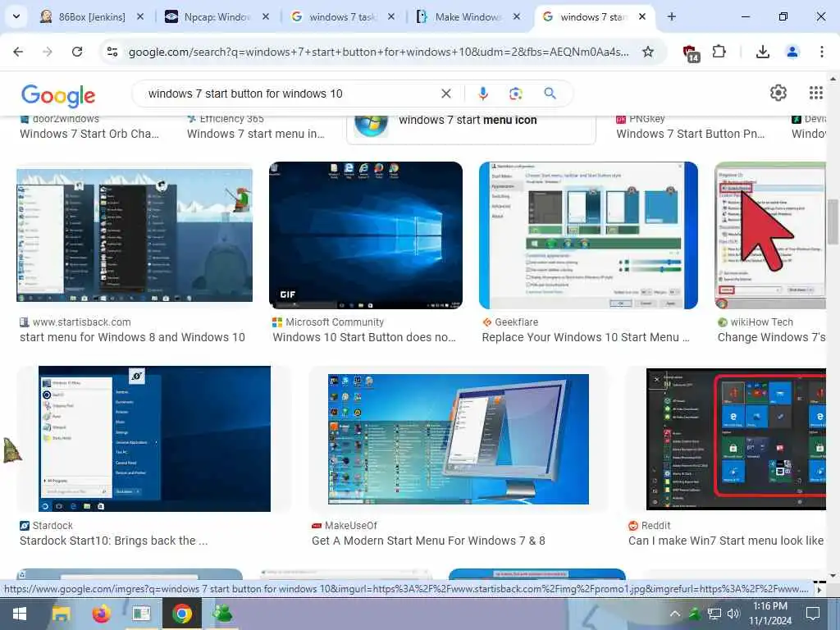840x630 pixels.
Task: Open the Chrome profile avatar
Action: coord(792,52)
